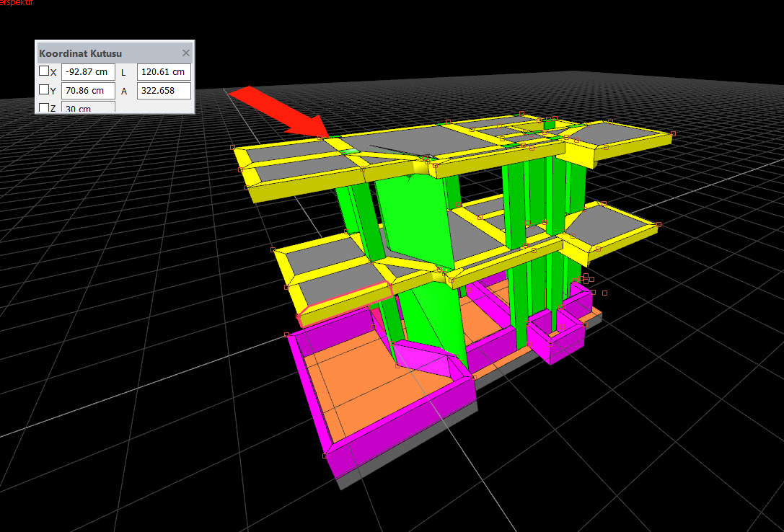Image resolution: width=784 pixels, height=532 pixels.
Task: Focus the L length field showing 120.61 cm
Action: click(x=164, y=72)
